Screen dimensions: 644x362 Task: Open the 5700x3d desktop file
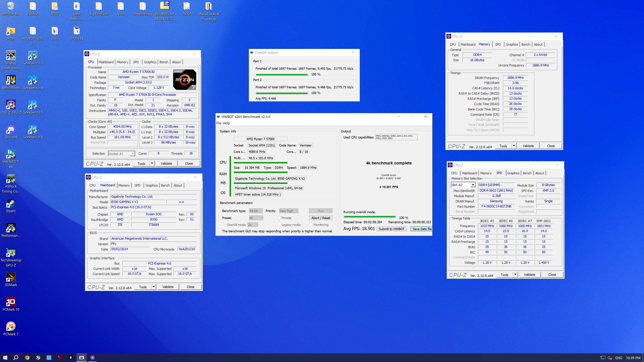76,34
